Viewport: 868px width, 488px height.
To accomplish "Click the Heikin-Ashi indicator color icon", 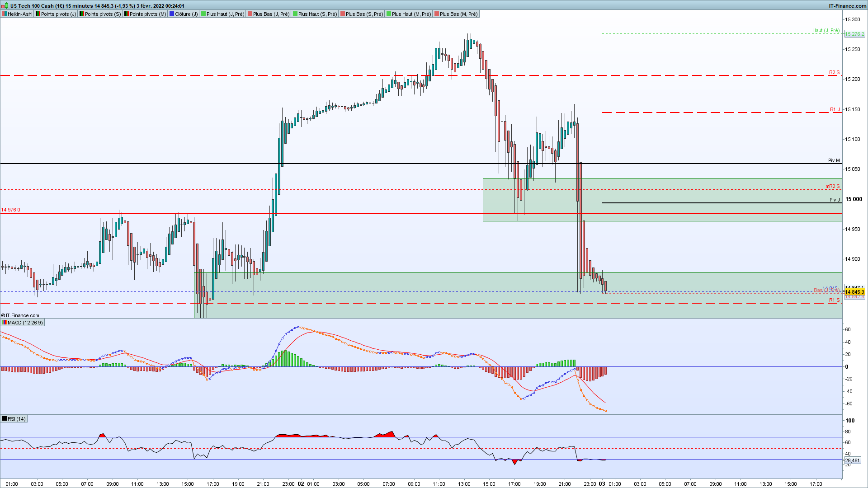I will coord(5,14).
